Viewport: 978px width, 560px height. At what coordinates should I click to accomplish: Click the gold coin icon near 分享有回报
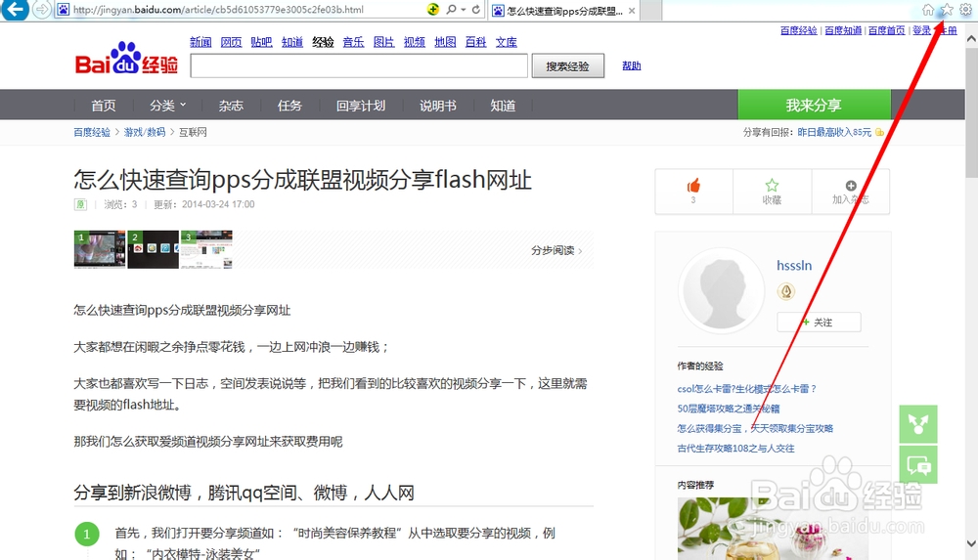click(879, 132)
